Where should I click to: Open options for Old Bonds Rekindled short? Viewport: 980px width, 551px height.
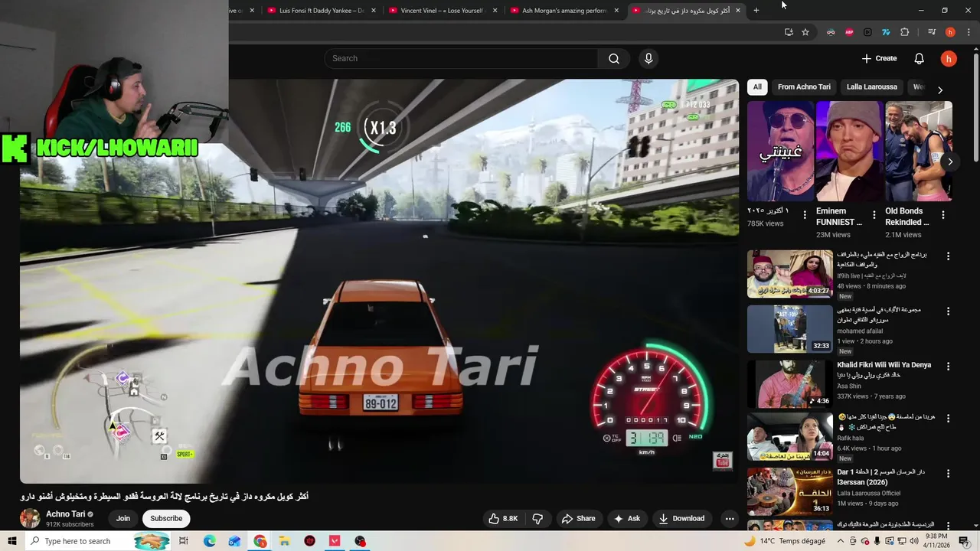943,215
